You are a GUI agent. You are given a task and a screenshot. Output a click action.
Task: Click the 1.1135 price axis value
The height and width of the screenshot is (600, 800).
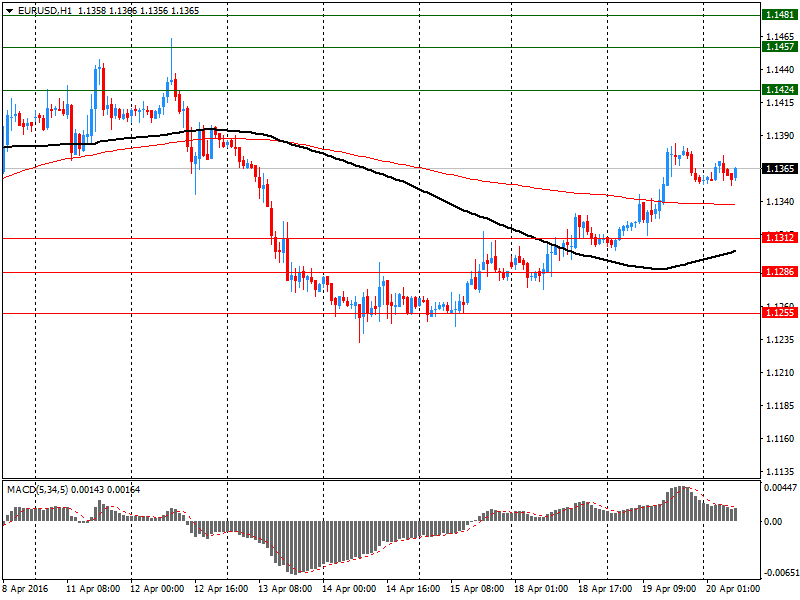point(781,472)
